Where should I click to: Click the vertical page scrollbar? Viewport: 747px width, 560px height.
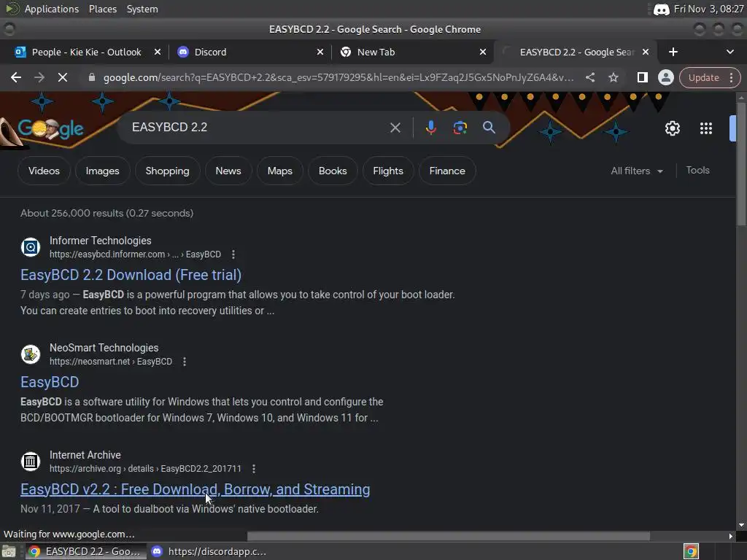point(741,164)
